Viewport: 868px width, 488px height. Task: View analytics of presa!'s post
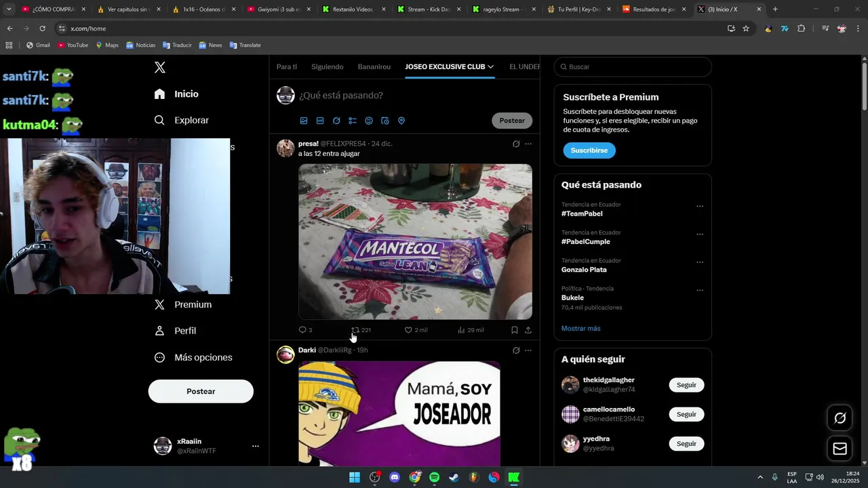click(x=471, y=330)
